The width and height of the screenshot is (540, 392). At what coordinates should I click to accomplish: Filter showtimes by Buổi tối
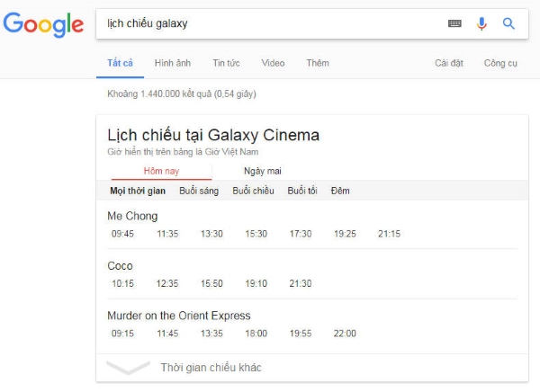(302, 191)
